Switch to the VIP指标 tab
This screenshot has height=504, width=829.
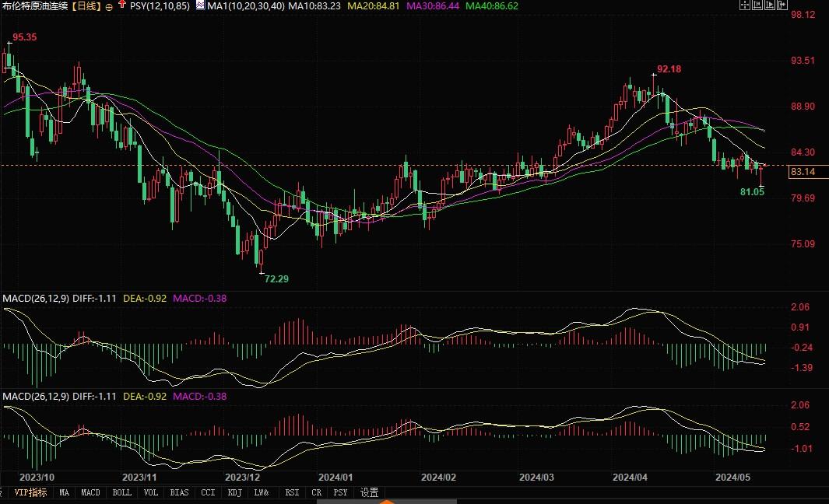pos(30,492)
